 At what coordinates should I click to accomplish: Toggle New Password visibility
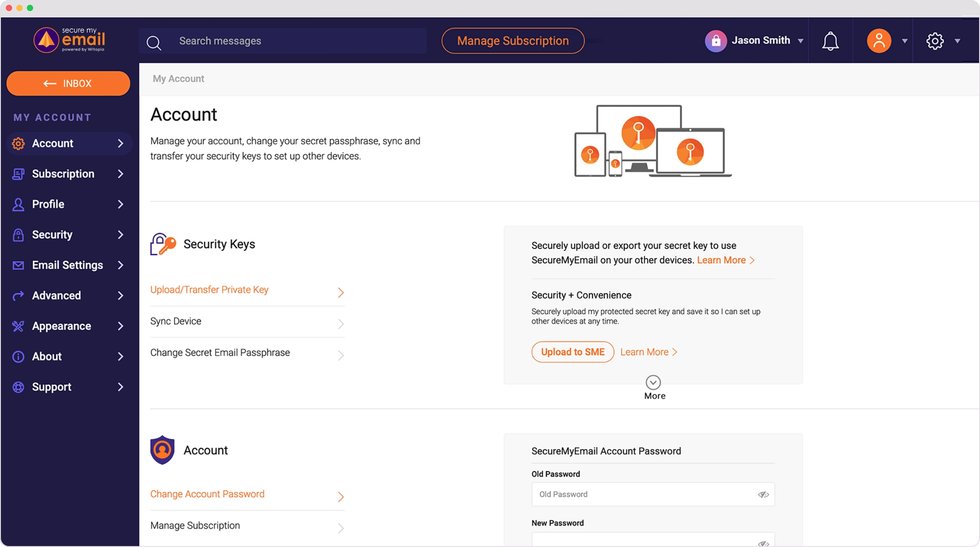click(x=763, y=543)
